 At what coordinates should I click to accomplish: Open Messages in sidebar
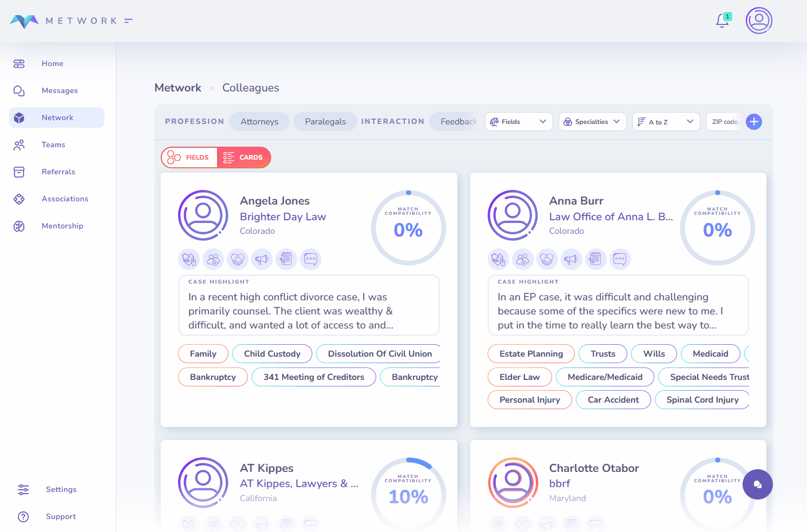pos(57,91)
